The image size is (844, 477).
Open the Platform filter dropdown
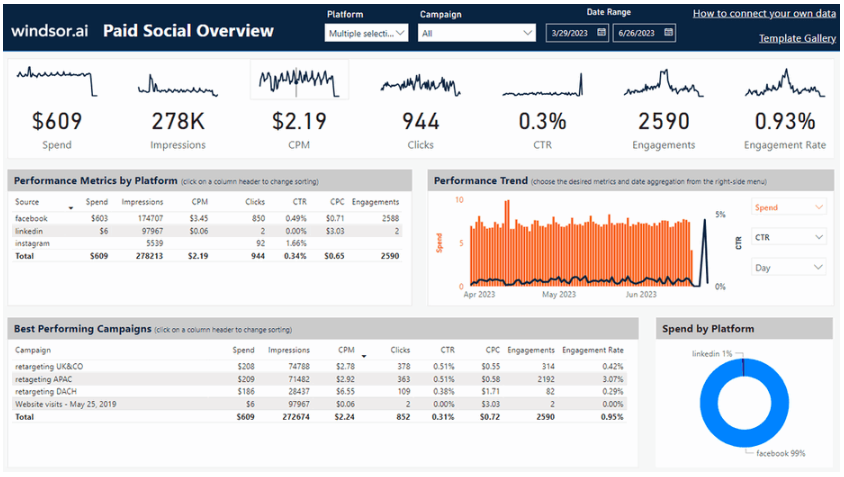(367, 33)
